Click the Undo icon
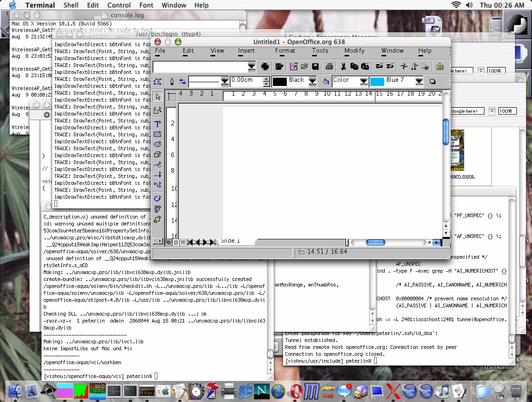Viewport: 532px width, 402px height. pyautogui.click(x=379, y=67)
